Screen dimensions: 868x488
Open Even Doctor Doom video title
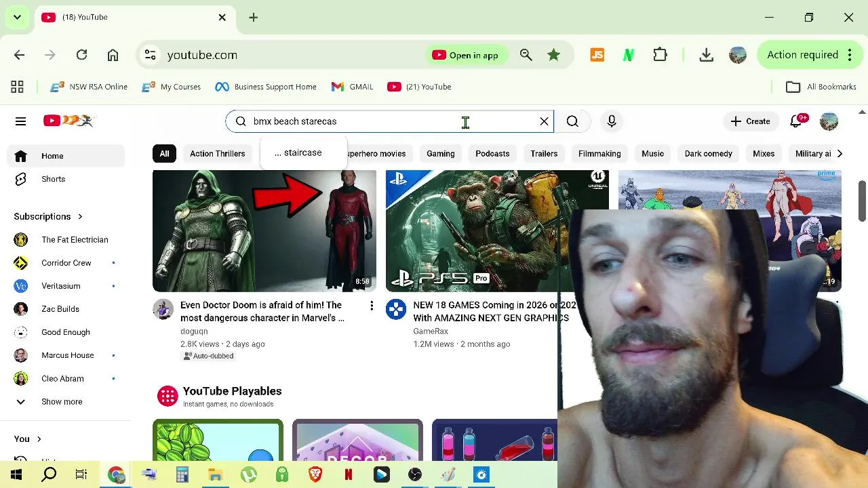coord(262,311)
